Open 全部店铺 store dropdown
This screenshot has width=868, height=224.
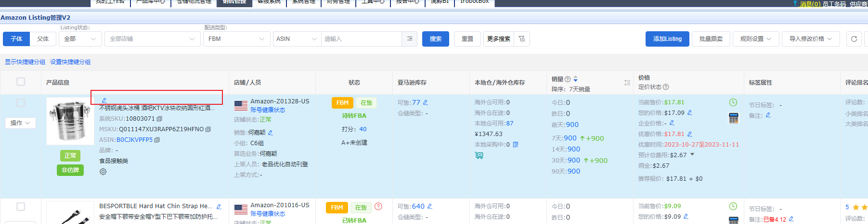coord(152,39)
